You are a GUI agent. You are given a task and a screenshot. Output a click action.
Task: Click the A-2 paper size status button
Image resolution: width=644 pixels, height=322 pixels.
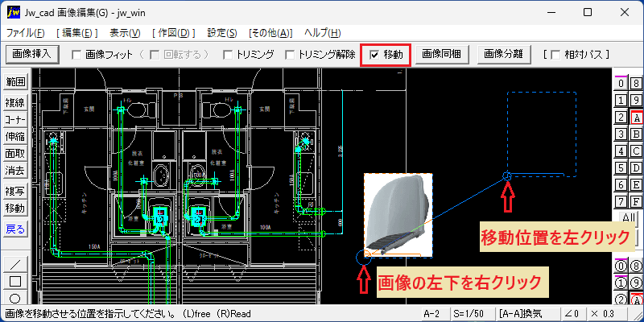(435, 314)
